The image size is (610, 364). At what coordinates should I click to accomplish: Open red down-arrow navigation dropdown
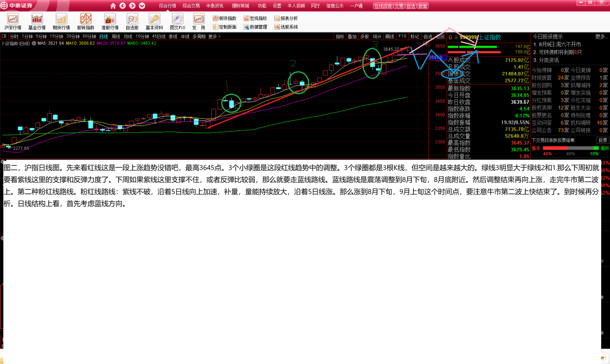[x=142, y=6]
